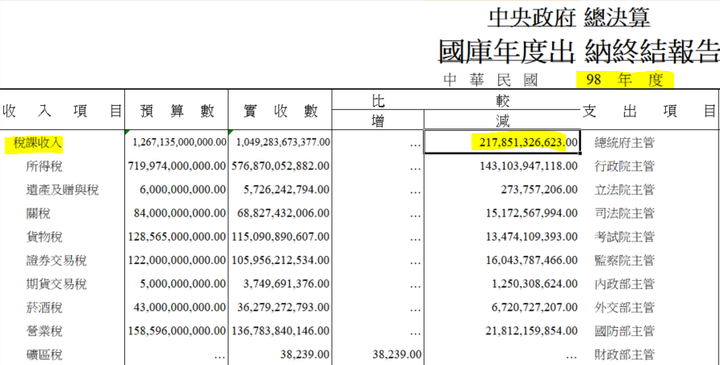The height and width of the screenshot is (365, 720).
Task: Click the 菸酒稅 cell
Action: (44, 308)
